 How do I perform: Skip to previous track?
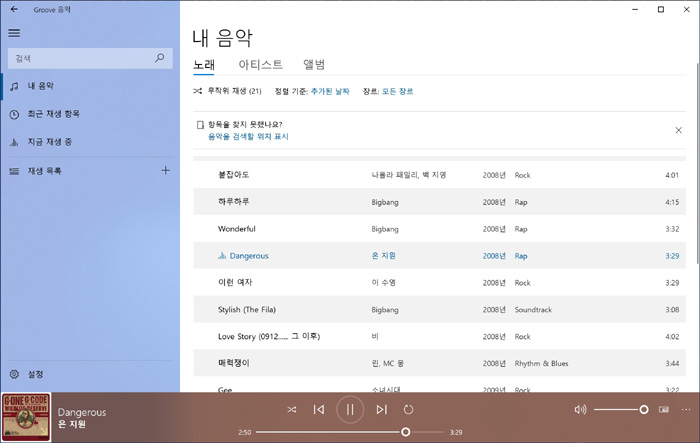point(319,410)
